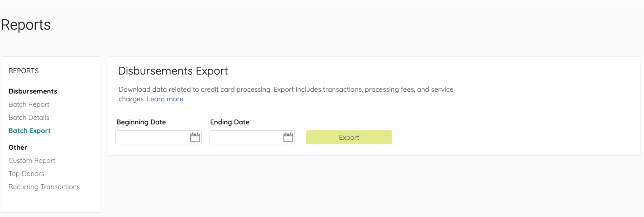
Task: Click the REPORTS sidebar panel title
Action: pyautogui.click(x=24, y=71)
